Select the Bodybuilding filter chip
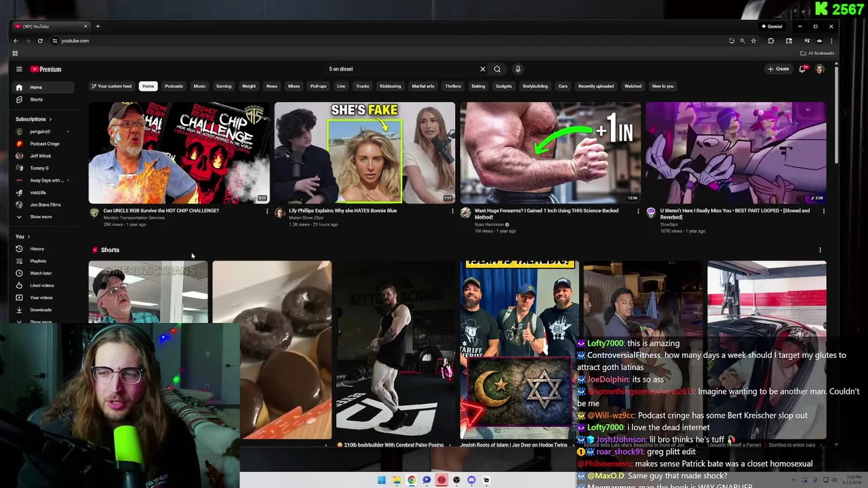 [535, 86]
